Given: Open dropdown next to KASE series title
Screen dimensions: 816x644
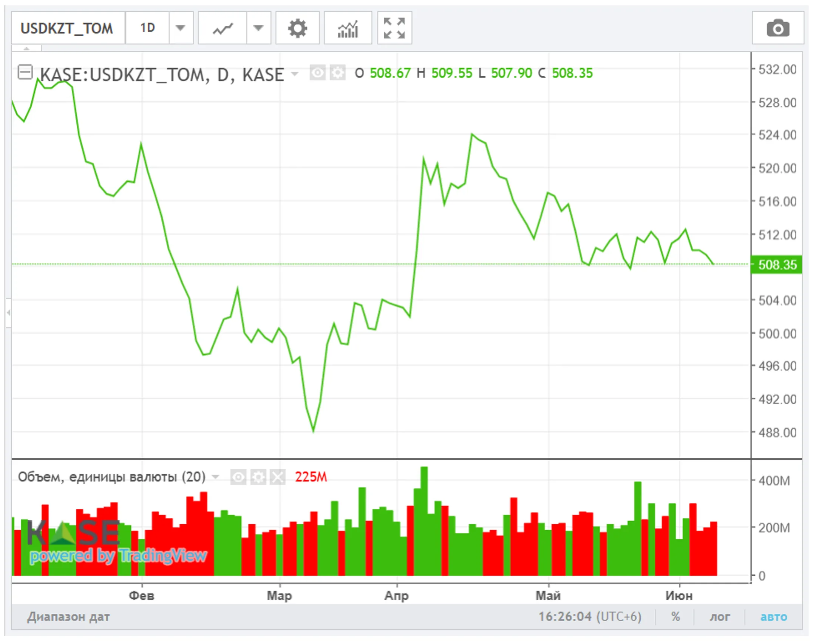Looking at the screenshot, I should [x=295, y=73].
